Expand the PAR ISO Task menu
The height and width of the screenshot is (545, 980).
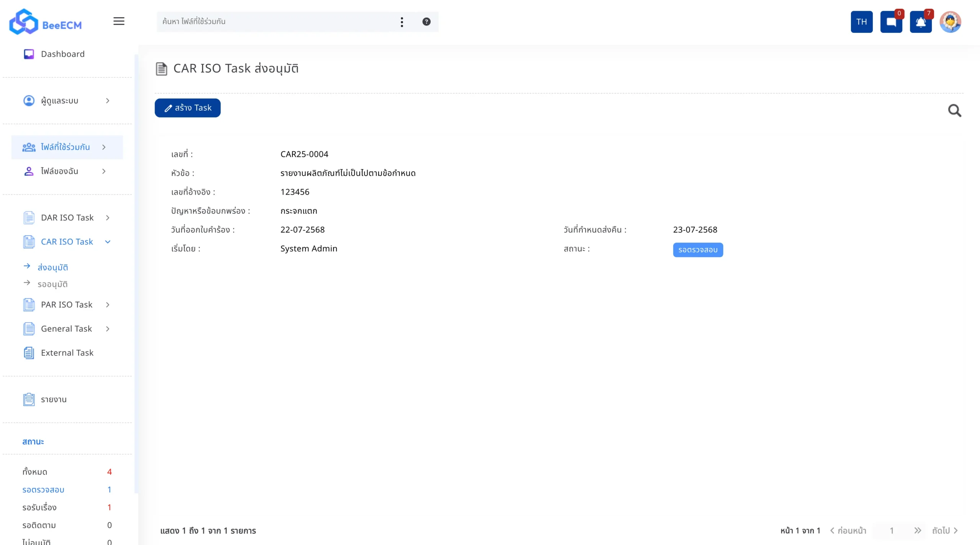[x=67, y=304]
